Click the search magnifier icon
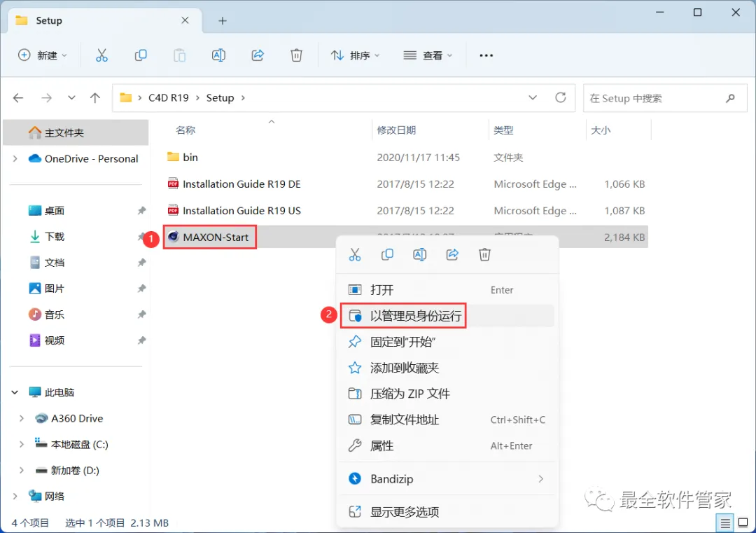Screen dimensions: 756x533 click(730, 98)
